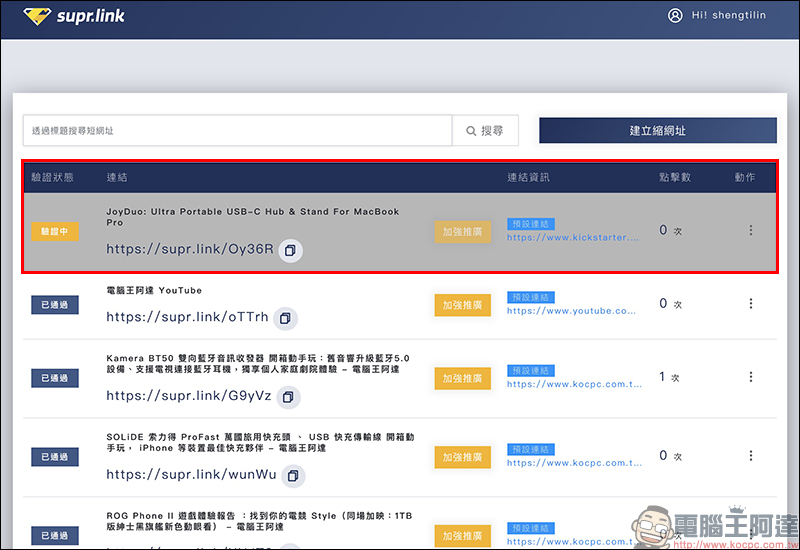Click the 連結資訊 column header
The width and height of the screenshot is (800, 550).
[x=529, y=178]
